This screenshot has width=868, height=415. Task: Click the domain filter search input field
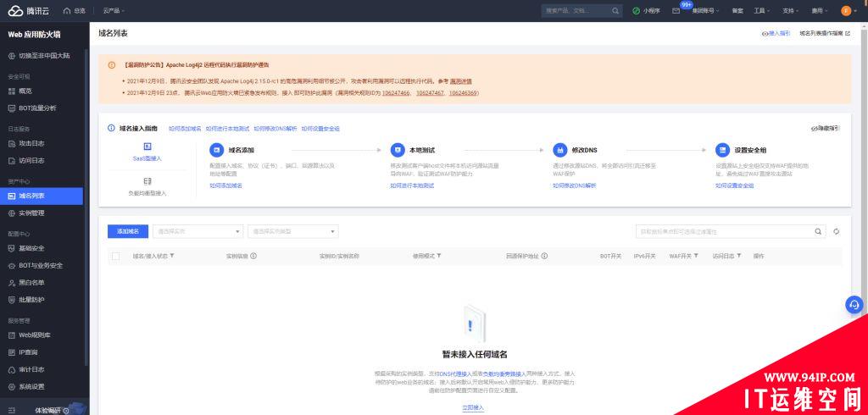click(x=724, y=232)
